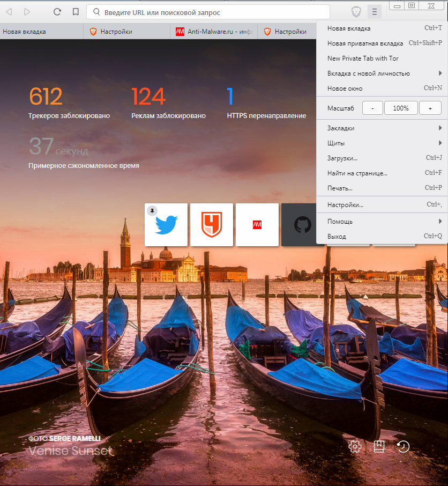The height and width of the screenshot is (486, 448).
Task: Decrease zoom with the minus button
Action: click(x=372, y=108)
